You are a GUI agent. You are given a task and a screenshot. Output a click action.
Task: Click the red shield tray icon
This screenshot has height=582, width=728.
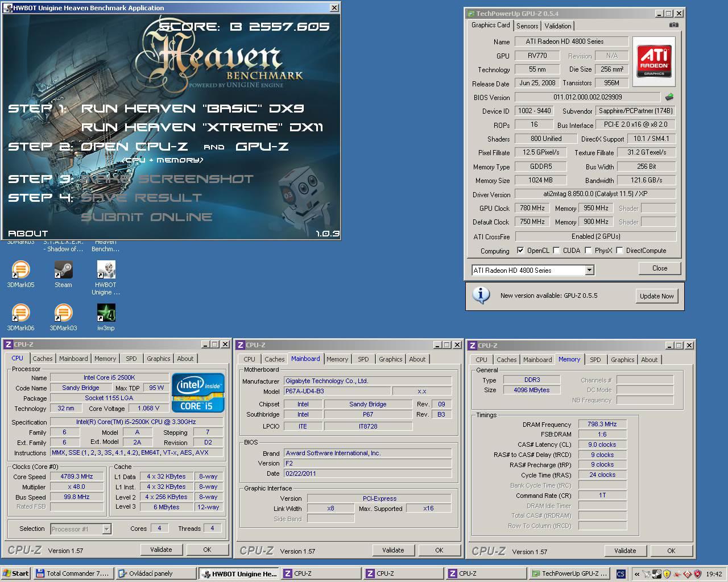[x=697, y=574]
